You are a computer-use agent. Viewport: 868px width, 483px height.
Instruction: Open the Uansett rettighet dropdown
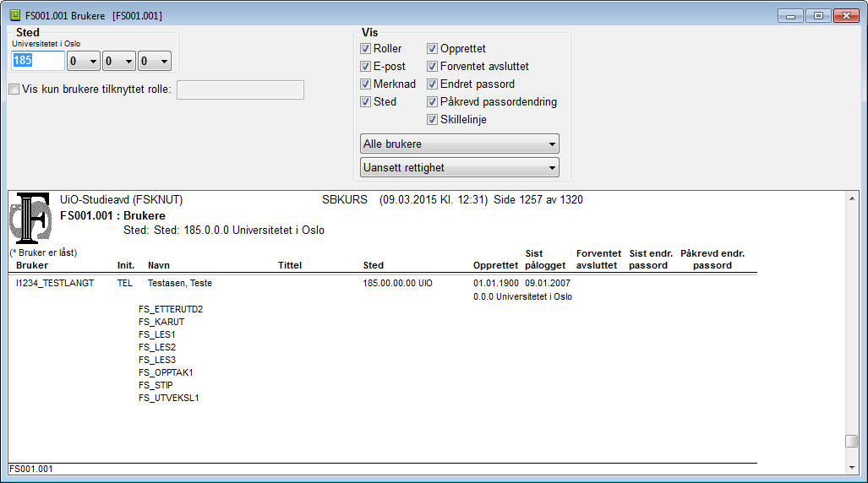pos(460,168)
